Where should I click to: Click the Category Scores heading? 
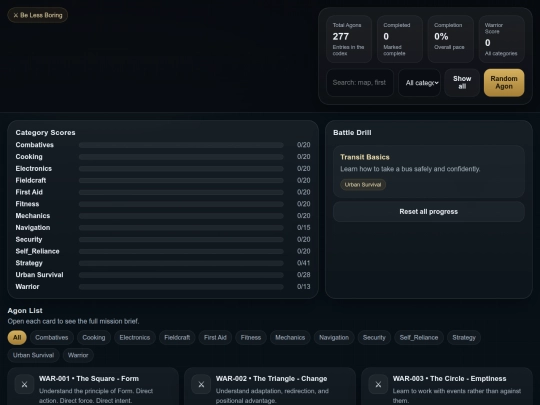pos(45,133)
